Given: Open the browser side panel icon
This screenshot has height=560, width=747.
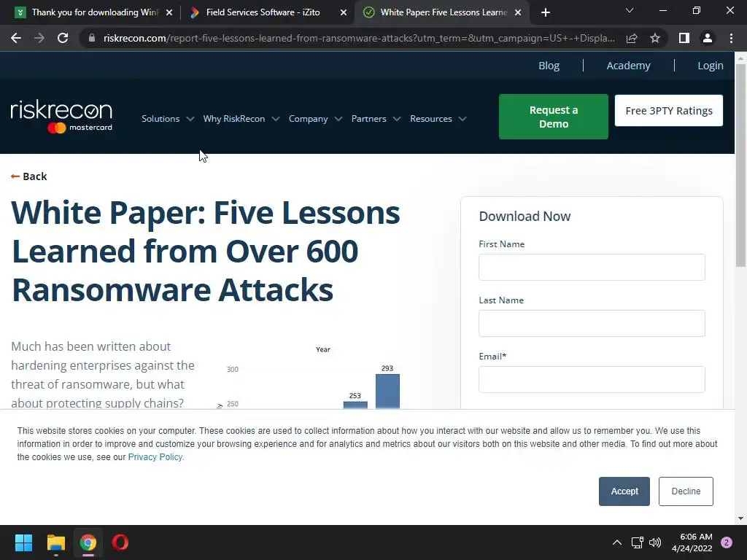Looking at the screenshot, I should click(x=684, y=38).
